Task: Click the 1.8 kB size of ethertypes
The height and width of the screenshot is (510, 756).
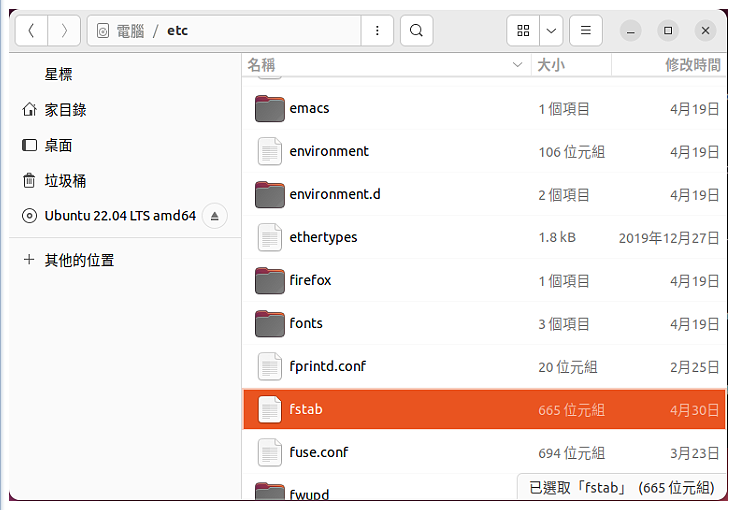Action: [x=557, y=238]
